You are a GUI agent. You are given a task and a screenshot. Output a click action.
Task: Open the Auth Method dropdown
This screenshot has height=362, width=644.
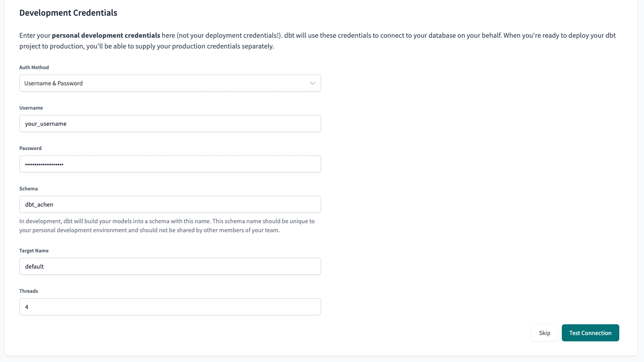click(170, 83)
